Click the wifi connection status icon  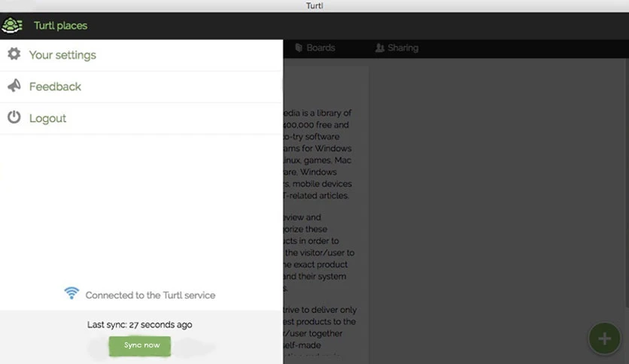coord(71,293)
